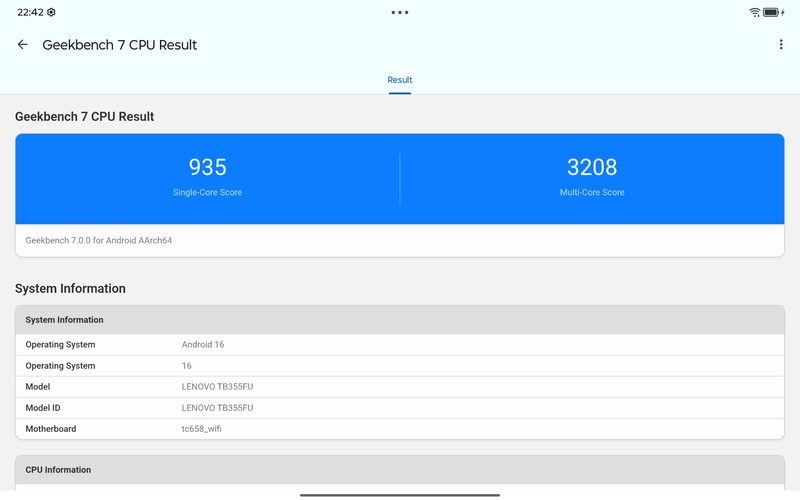
Task: Tap the Operating System value '16'
Action: pos(186,366)
